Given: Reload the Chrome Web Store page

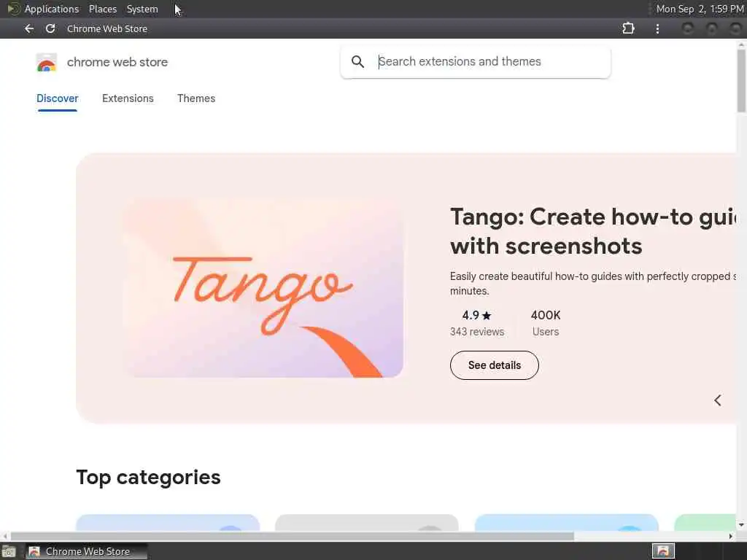Looking at the screenshot, I should point(50,28).
